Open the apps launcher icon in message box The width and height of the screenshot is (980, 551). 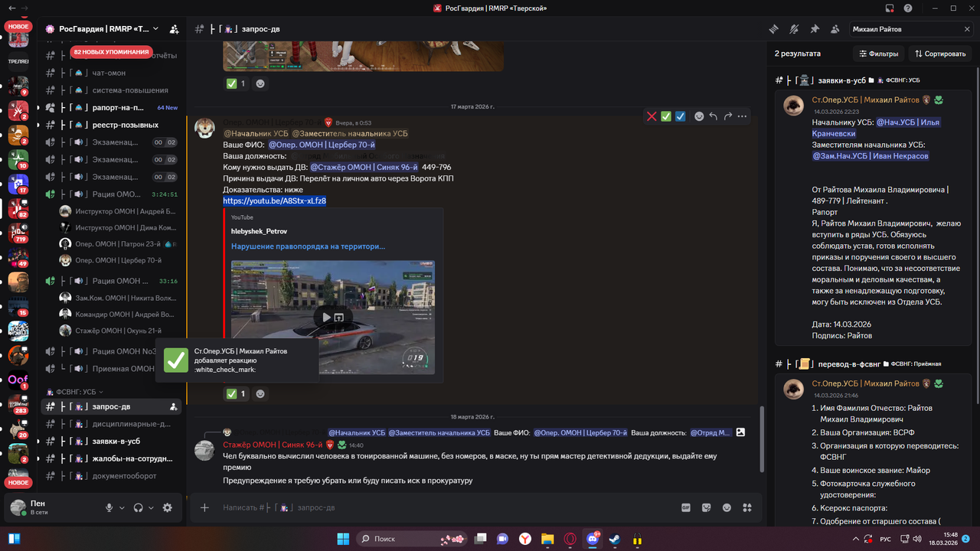747,507
